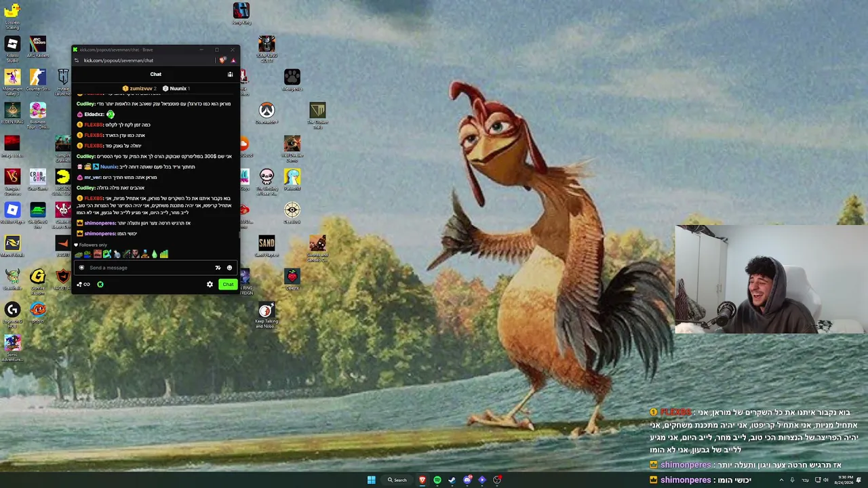Open Steam from taskbar

[452, 480]
